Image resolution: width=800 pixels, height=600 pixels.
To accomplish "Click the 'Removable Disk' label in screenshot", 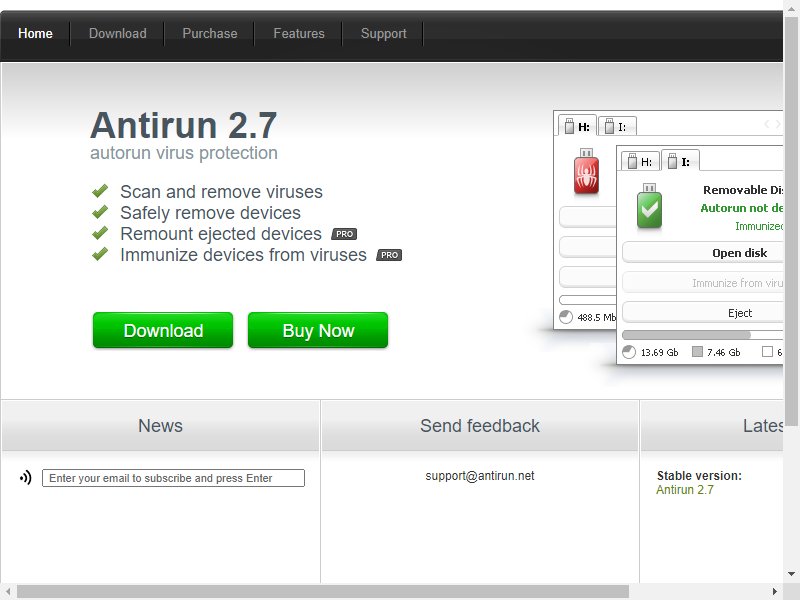I will click(x=743, y=190).
